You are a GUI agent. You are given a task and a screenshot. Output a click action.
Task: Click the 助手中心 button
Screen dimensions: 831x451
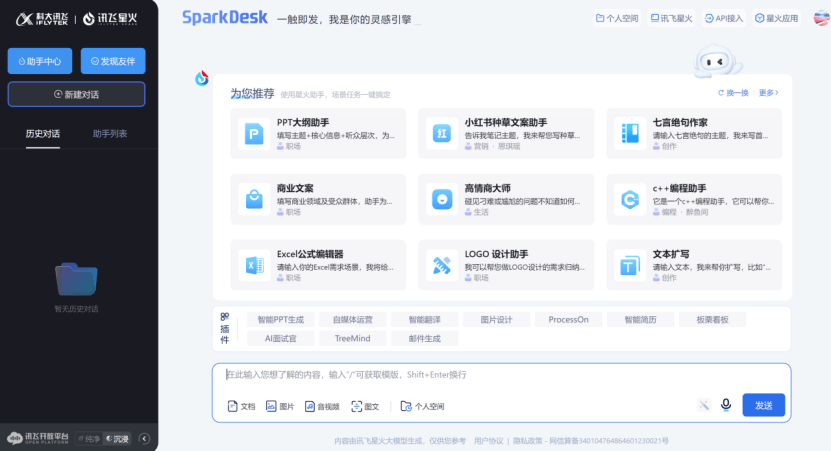(40, 61)
